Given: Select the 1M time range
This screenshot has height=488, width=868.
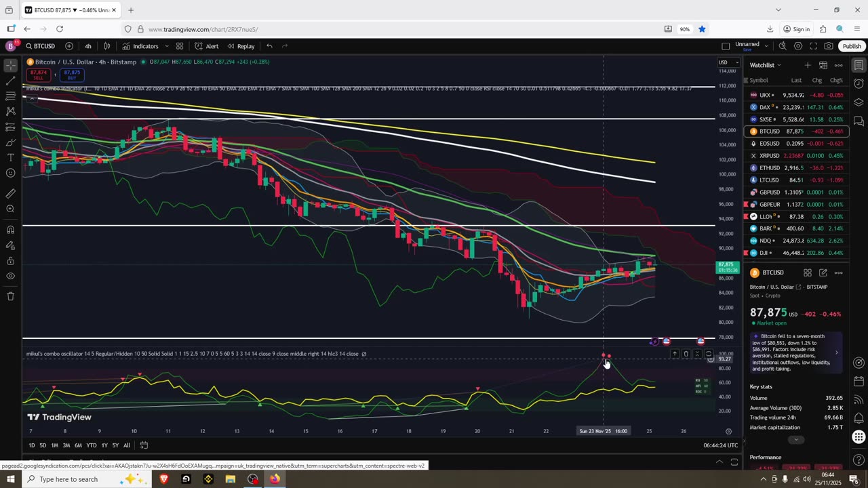Looking at the screenshot, I should (54, 445).
